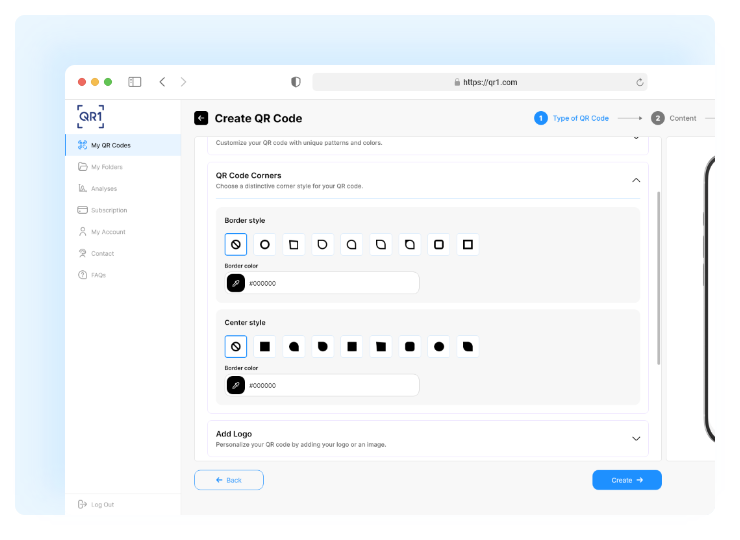
Task: Select the plain square center style
Action: click(x=265, y=347)
